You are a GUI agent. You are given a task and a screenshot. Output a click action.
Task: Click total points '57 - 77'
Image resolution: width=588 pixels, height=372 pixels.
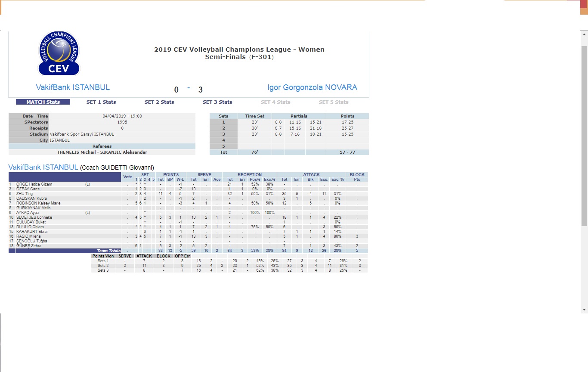click(347, 152)
